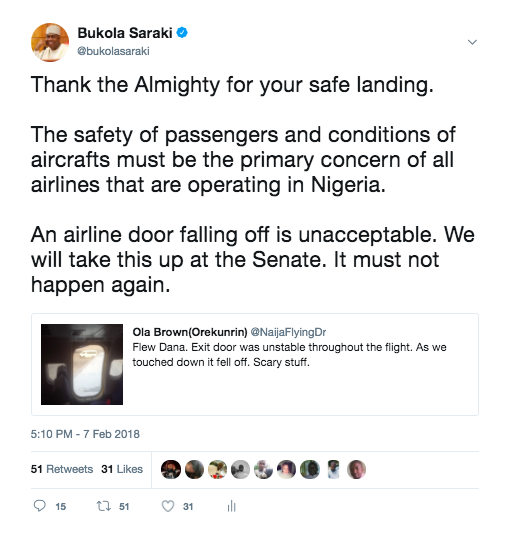Screen dimensions: 508x535
Task: Open the fifth liker avatar
Action: pyautogui.click(x=263, y=469)
